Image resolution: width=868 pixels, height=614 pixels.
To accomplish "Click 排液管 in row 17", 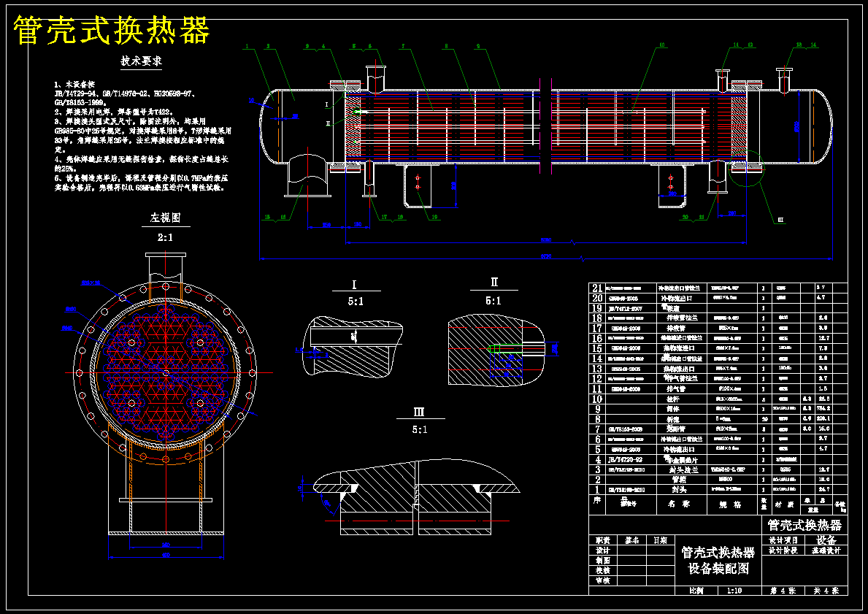I will pos(677,329).
